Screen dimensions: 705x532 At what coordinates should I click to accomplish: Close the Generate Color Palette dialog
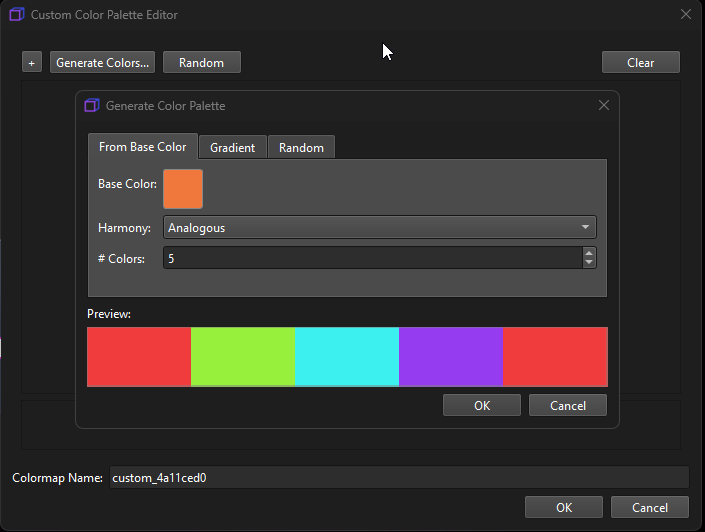604,105
